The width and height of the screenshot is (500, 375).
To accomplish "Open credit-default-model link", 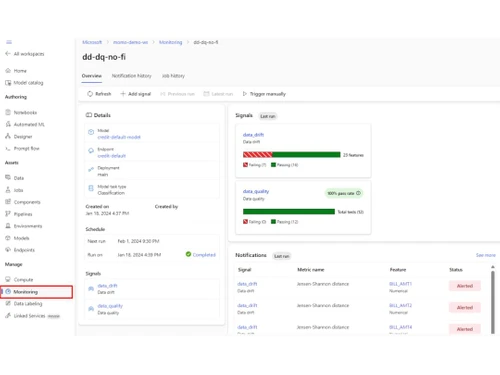I will click(119, 137).
